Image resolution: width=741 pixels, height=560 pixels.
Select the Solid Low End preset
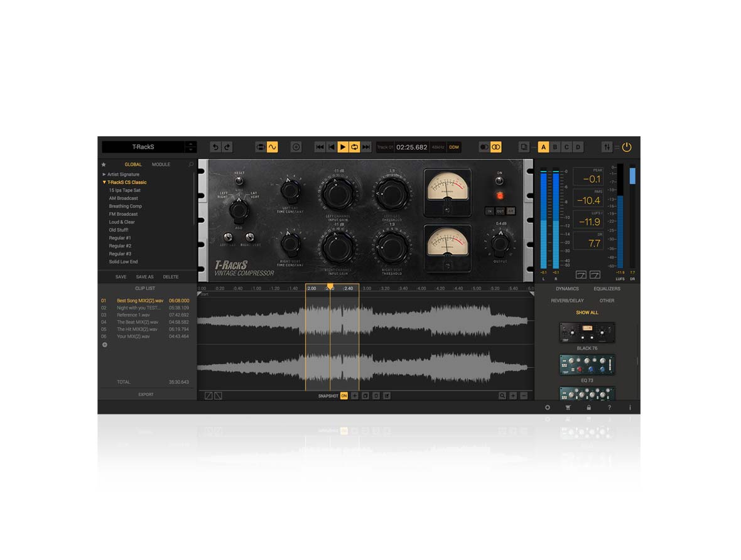[x=123, y=262]
